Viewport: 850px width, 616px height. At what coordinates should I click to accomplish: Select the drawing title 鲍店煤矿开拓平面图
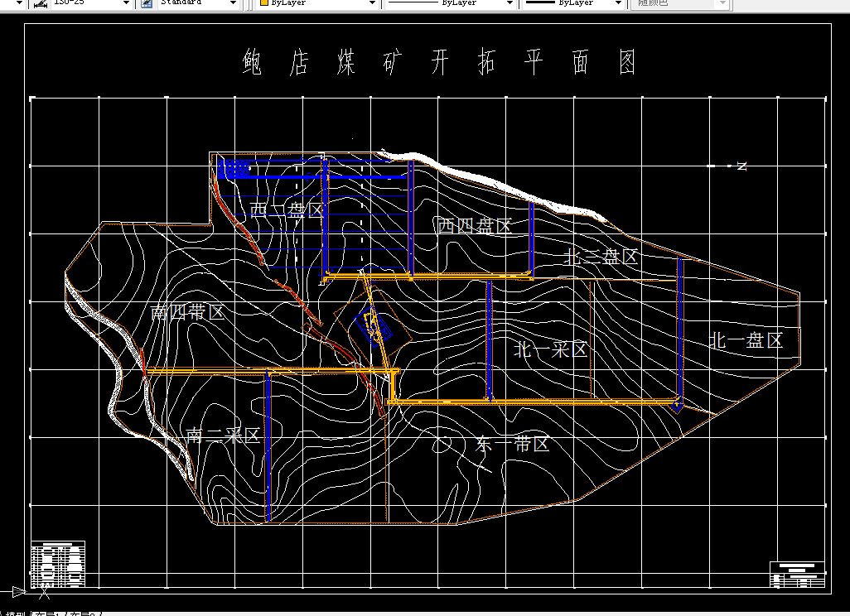click(439, 61)
